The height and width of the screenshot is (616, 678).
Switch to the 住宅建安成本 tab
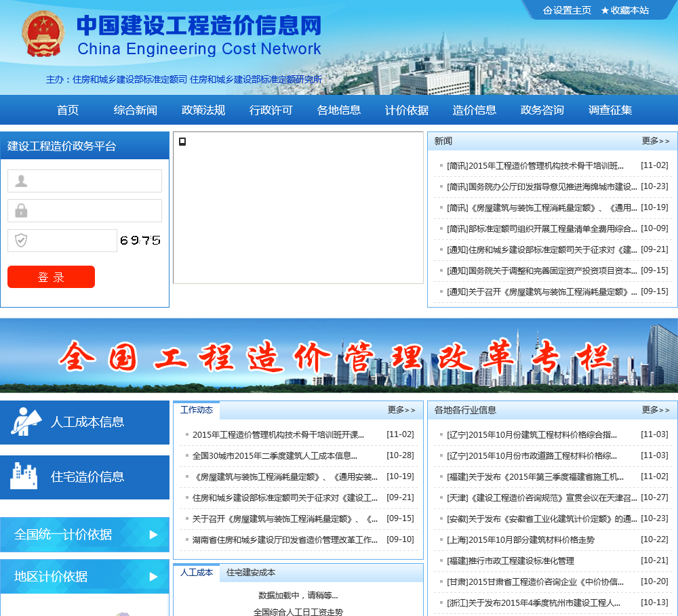[251, 573]
